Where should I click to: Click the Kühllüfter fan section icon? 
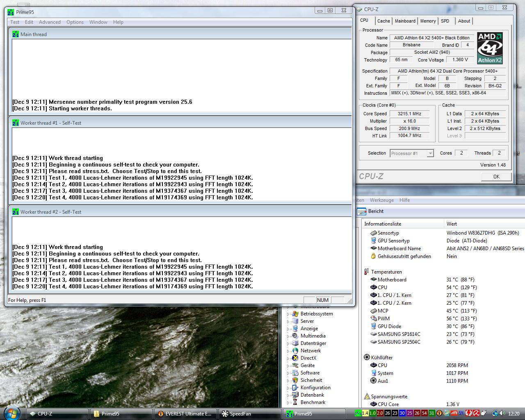[367, 357]
